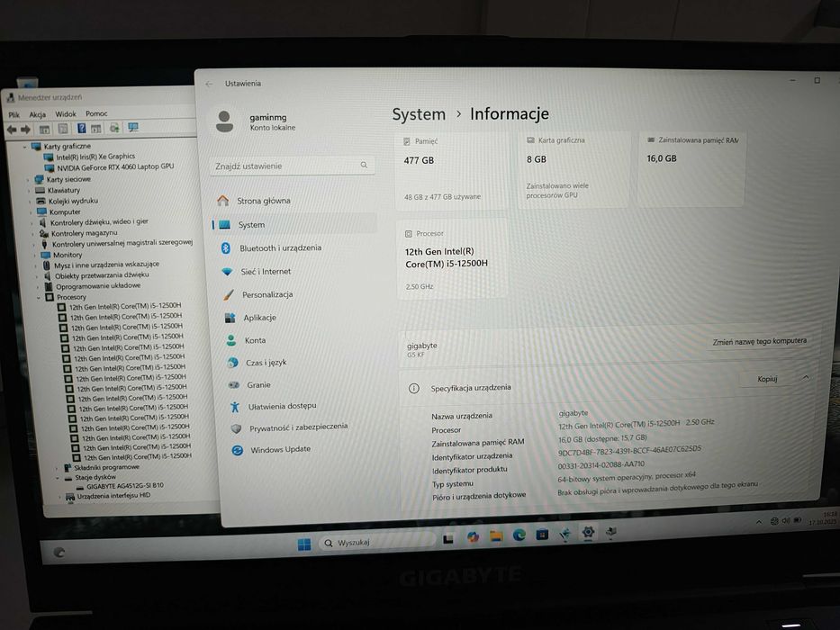Screen dimensions: 840x630
Task: Open Copilot icon on the taskbar
Action: click(473, 537)
